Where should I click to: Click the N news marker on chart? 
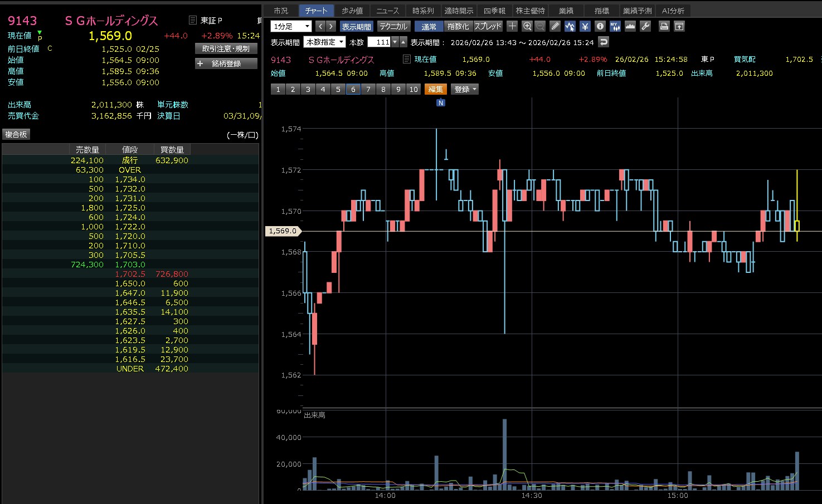(441, 102)
